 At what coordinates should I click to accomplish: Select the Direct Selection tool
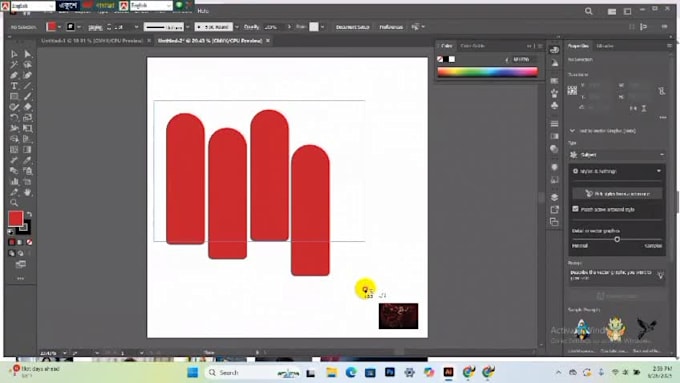[x=27, y=54]
